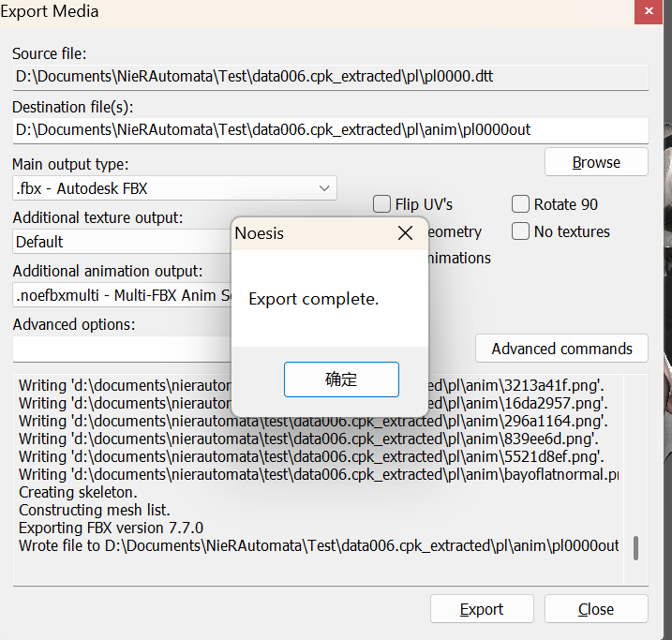Click the 'Exporting FBX version 7.7.0' log line
This screenshot has width=672, height=640.
coord(112,528)
